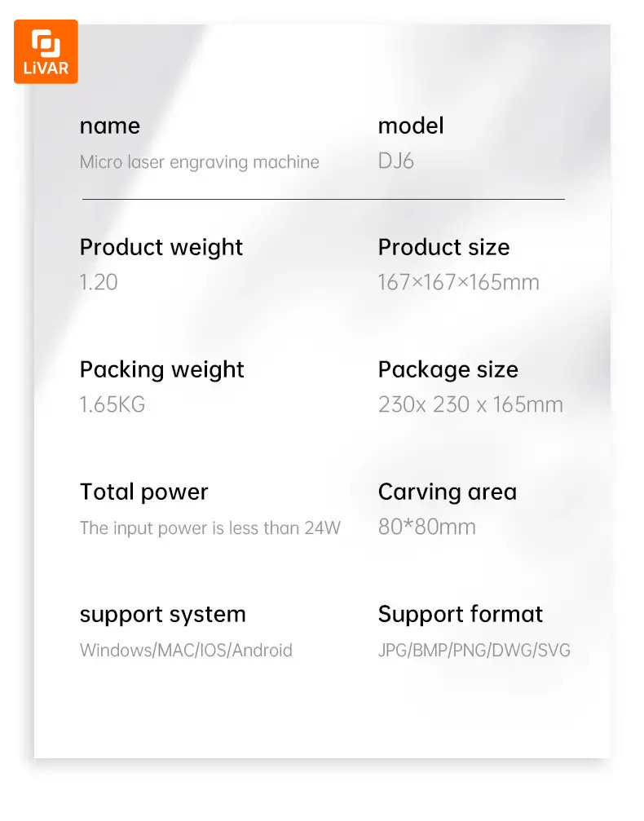Click the 'Product size' heading
644x821 pixels.
coord(444,247)
